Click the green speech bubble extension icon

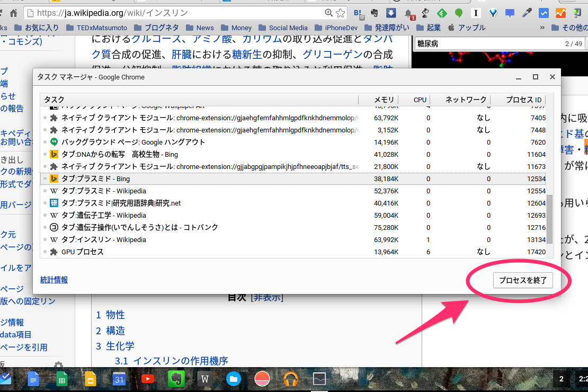pyautogui.click(x=458, y=13)
